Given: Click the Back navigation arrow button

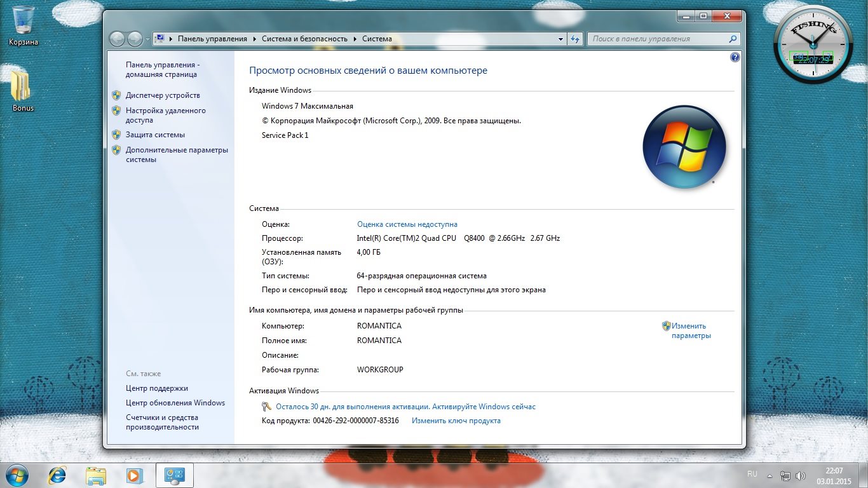Looking at the screenshot, I should (x=118, y=39).
